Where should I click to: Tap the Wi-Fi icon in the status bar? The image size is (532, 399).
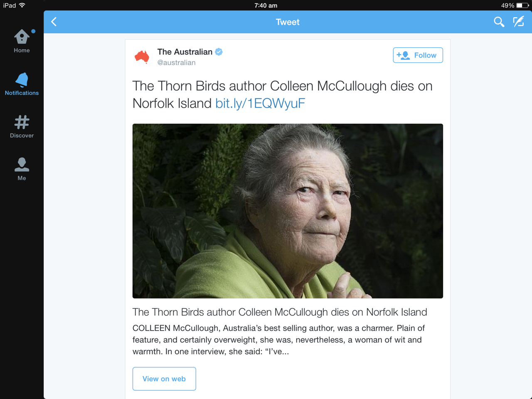click(22, 5)
